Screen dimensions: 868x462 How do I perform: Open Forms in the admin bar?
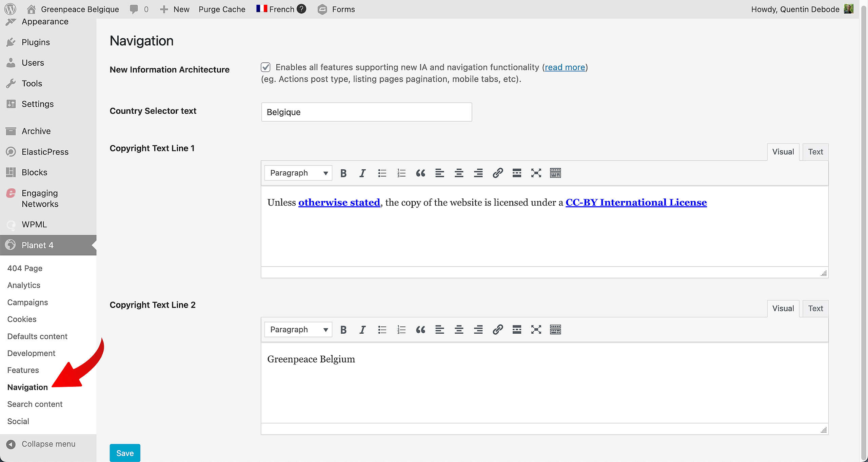click(336, 9)
